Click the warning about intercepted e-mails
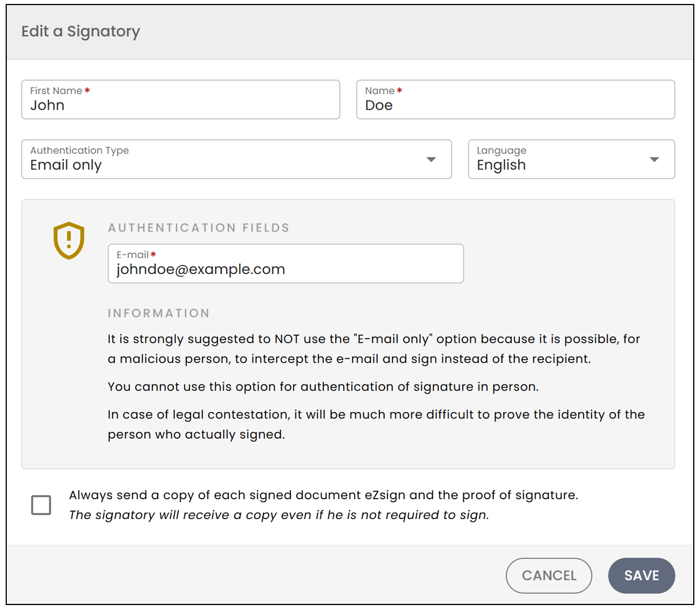Screen dimensions: 700x609 (374, 349)
